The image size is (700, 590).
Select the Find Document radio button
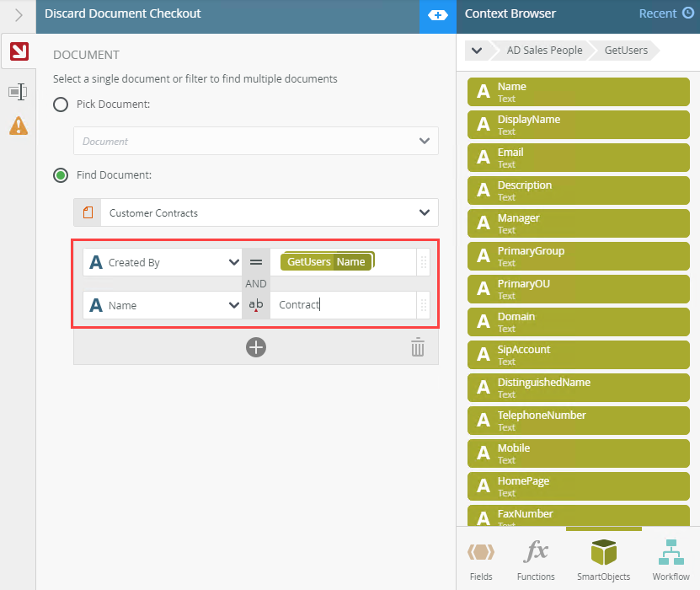click(61, 175)
